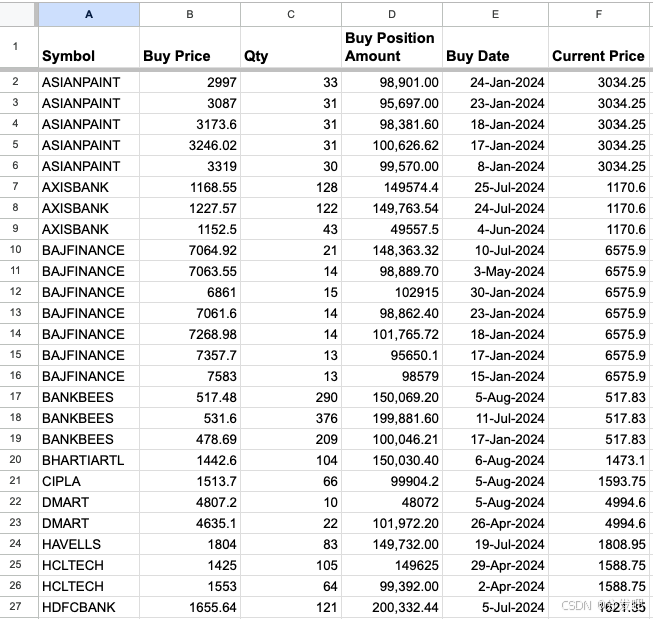Click BANKBEES cell with price 517.48
The height and width of the screenshot is (619, 653).
[89, 397]
